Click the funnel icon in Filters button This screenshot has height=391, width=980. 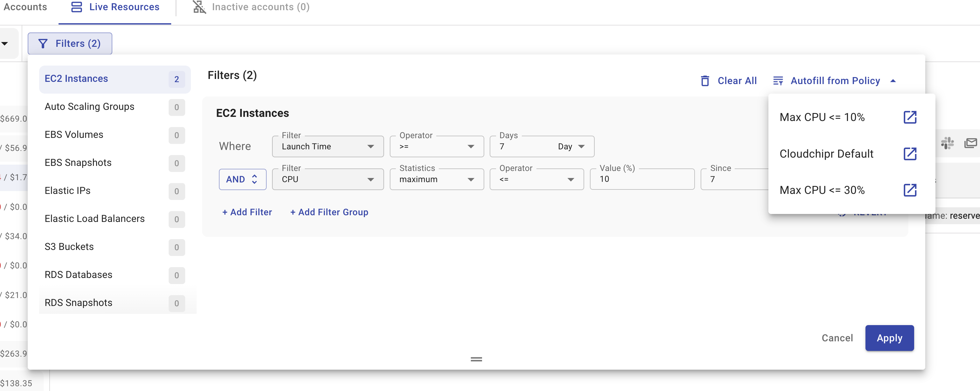click(x=43, y=44)
